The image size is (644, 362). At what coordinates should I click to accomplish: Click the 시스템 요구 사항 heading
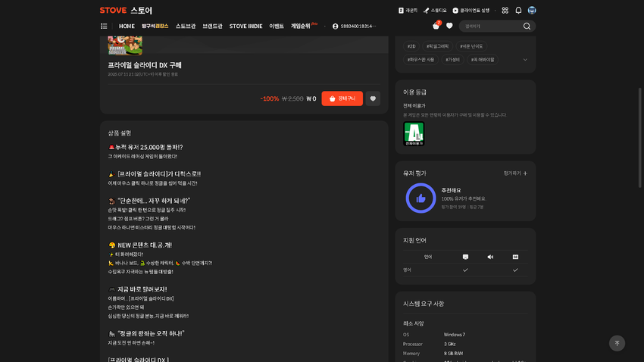424,304
